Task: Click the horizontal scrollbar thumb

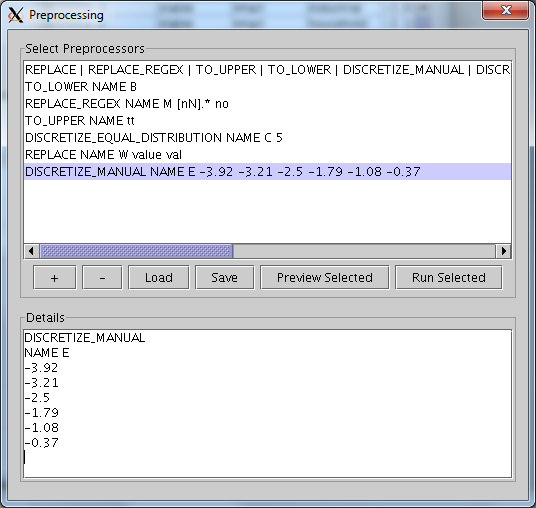Action: (136, 251)
